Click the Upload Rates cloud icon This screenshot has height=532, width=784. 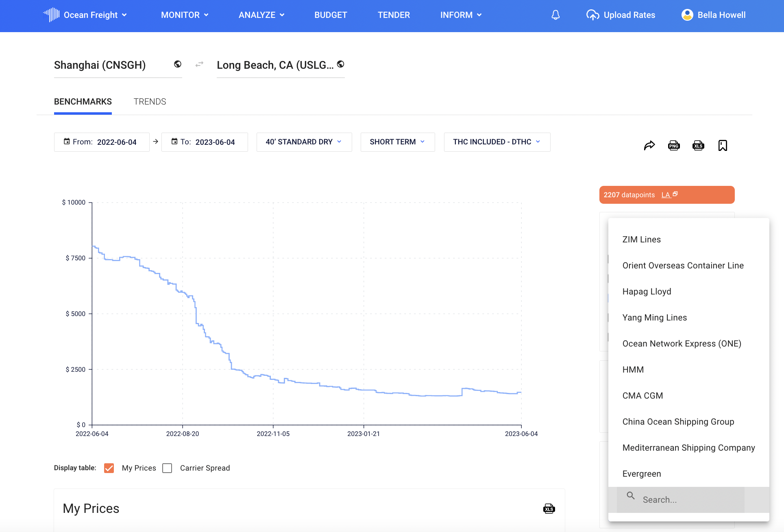pos(592,15)
